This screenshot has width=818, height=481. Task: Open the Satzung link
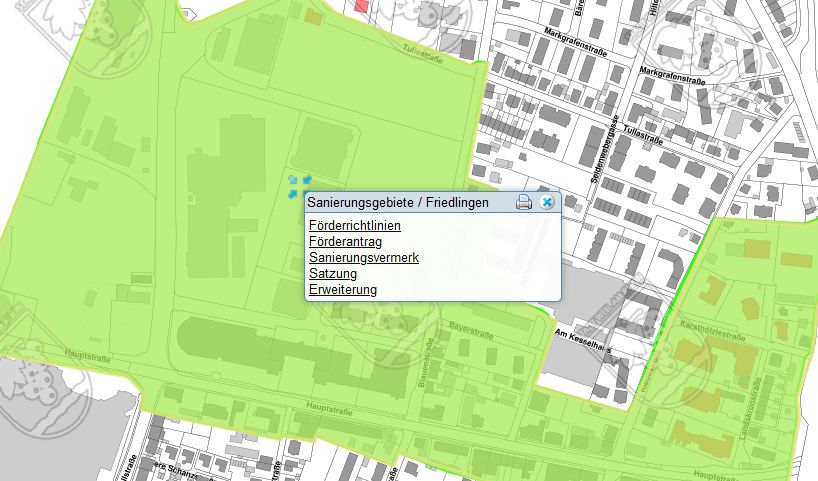tap(333, 274)
